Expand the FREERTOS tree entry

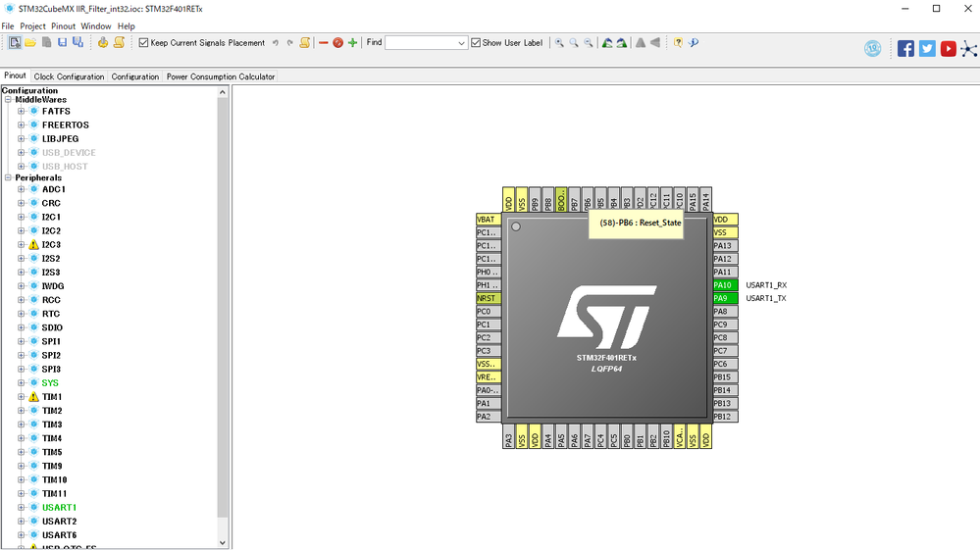[22, 125]
